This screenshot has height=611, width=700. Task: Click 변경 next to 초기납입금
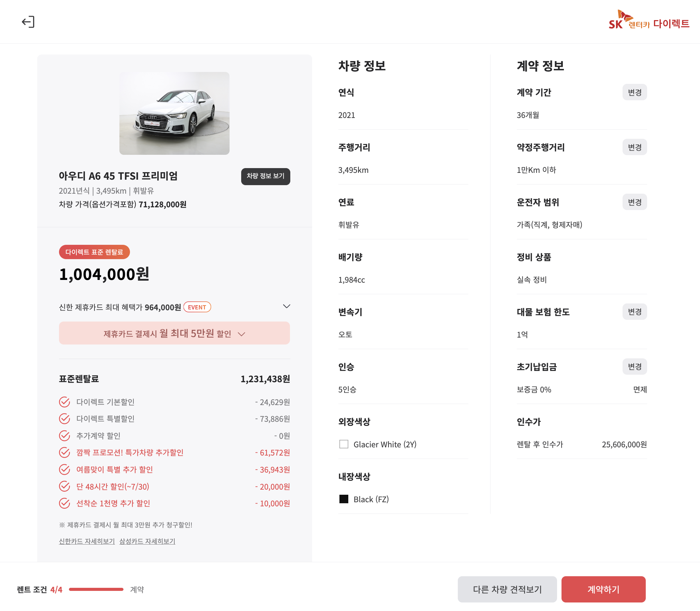click(634, 367)
